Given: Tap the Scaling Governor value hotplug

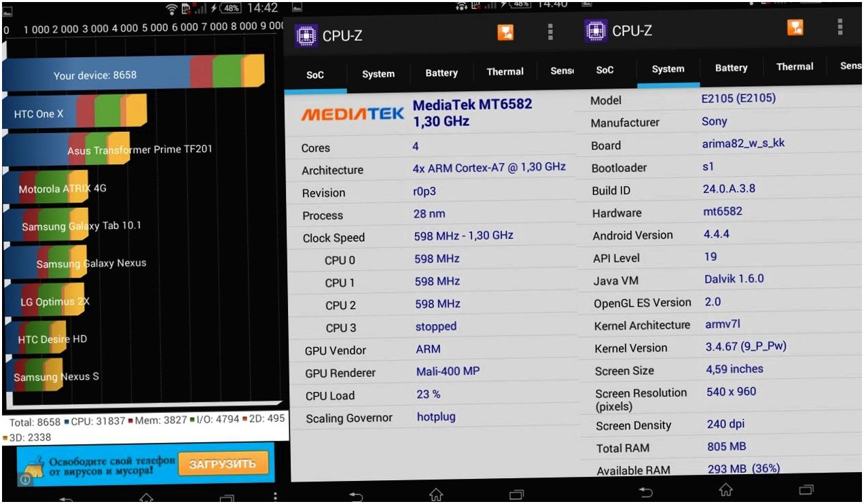Looking at the screenshot, I should [x=436, y=417].
